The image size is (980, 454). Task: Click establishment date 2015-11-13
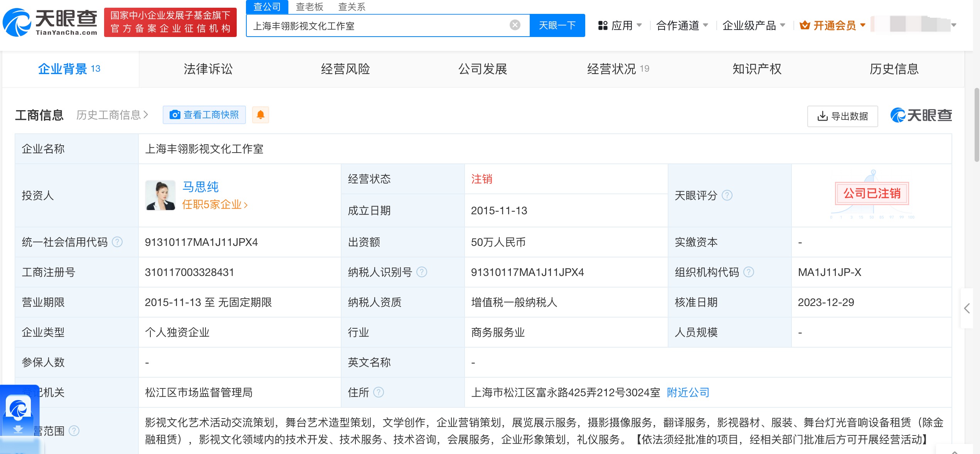click(x=499, y=210)
